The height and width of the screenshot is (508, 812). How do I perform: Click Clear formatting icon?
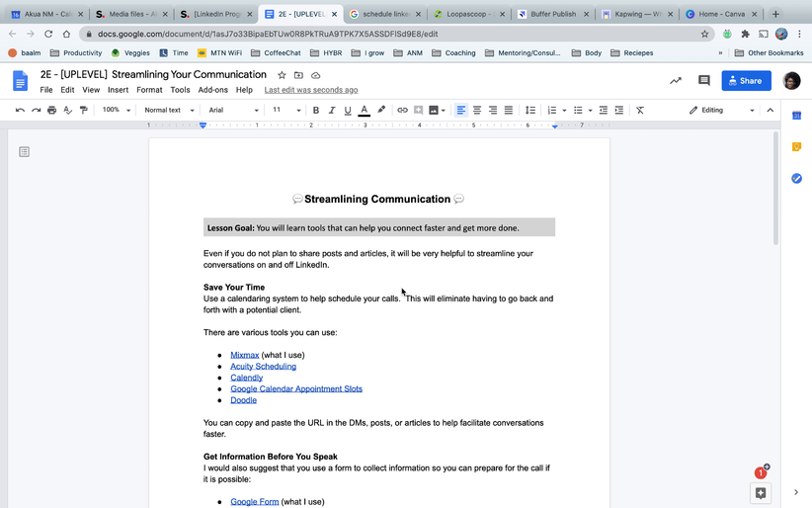coord(640,110)
